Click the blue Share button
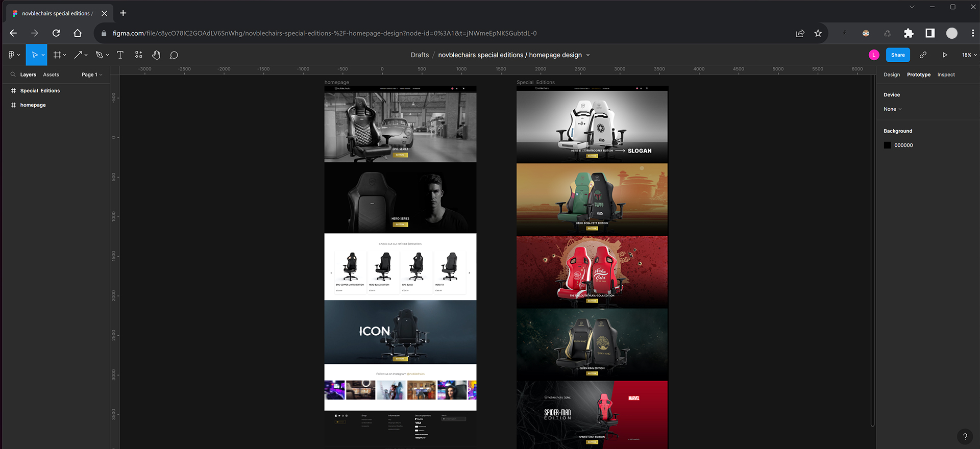 pyautogui.click(x=898, y=55)
